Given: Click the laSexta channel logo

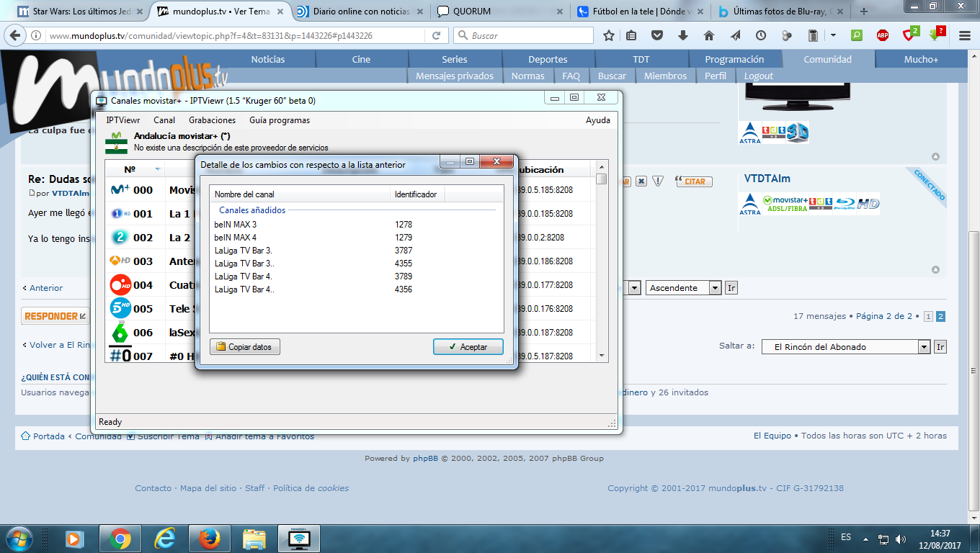Looking at the screenshot, I should point(120,332).
